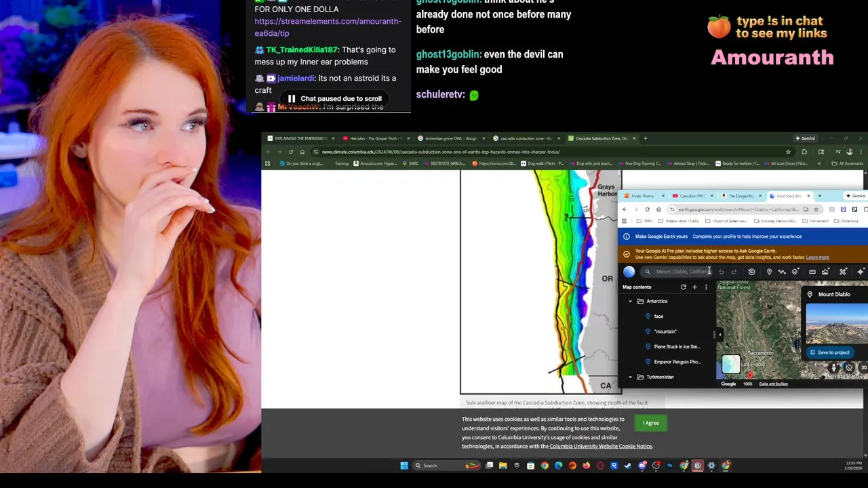868x488 pixels.
Task: Reload the Columbia news page
Action: point(290,152)
